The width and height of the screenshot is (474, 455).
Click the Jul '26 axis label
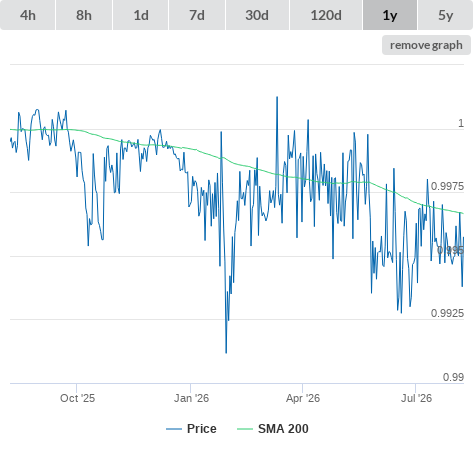click(x=416, y=398)
